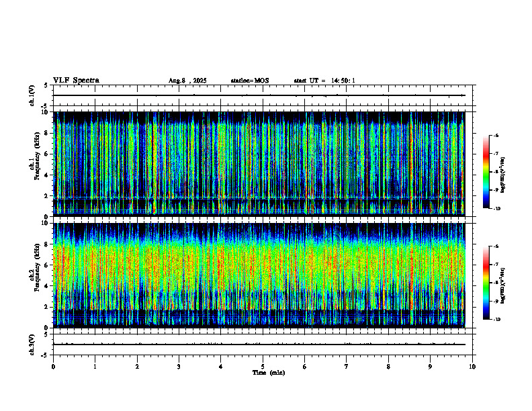Click the ch.1 color scale "-6" label
The height and width of the screenshot is (411, 532).
point(496,135)
